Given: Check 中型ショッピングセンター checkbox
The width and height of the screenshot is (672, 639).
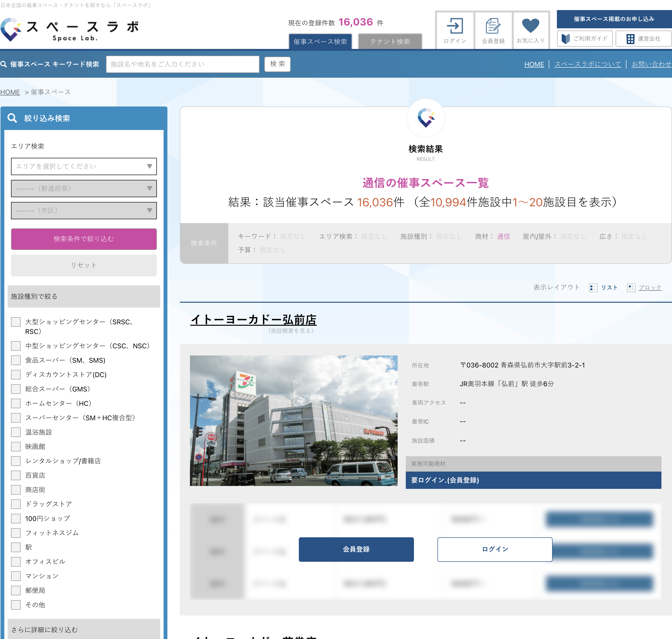Looking at the screenshot, I should click(16, 346).
